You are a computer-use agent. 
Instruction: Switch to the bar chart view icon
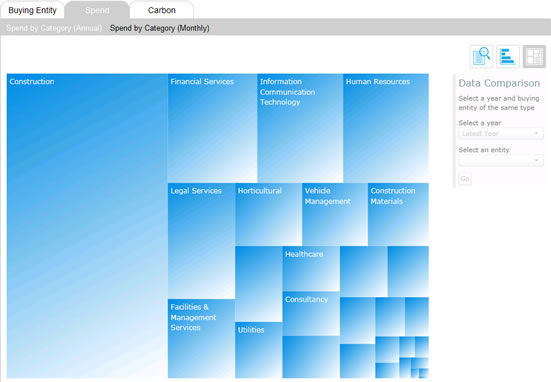(508, 56)
